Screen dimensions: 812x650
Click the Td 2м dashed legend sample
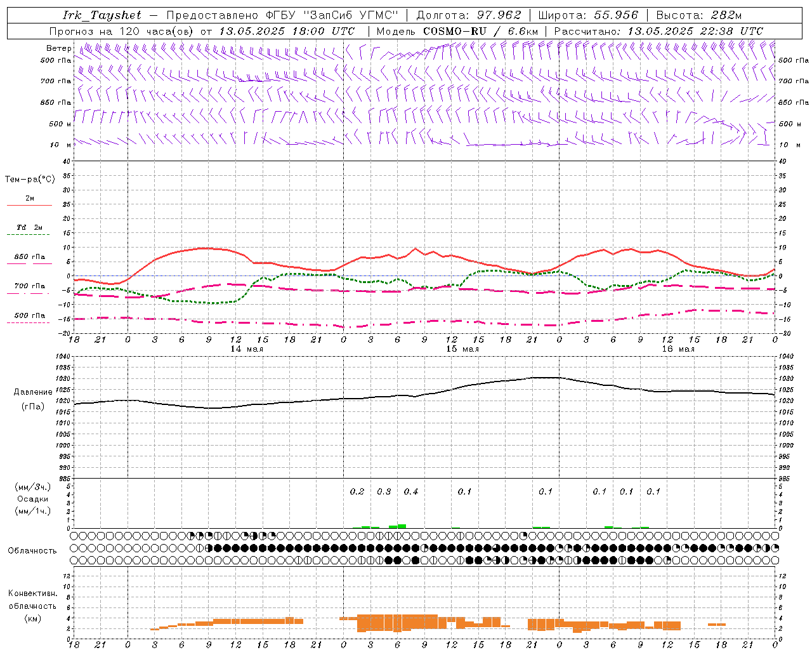point(29,235)
